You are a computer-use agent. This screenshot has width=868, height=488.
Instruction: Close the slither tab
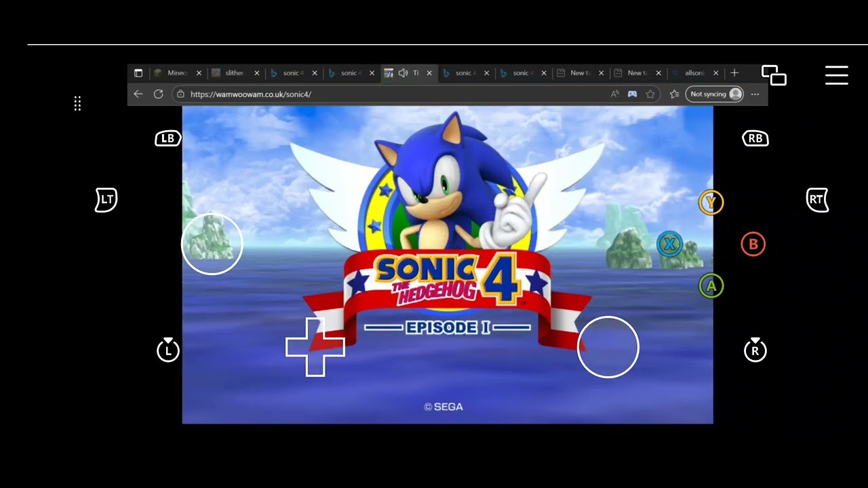point(256,73)
